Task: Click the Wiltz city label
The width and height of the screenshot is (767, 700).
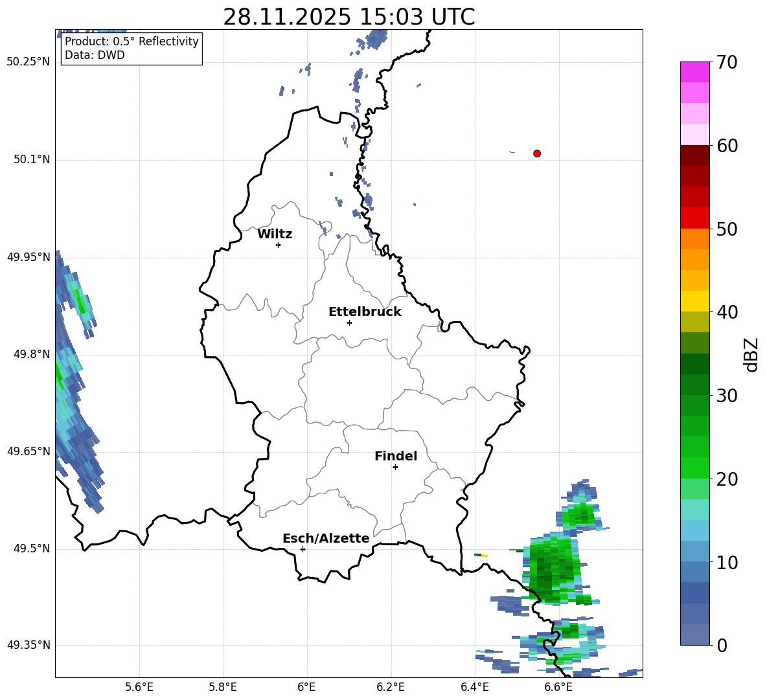Action: 275,234
